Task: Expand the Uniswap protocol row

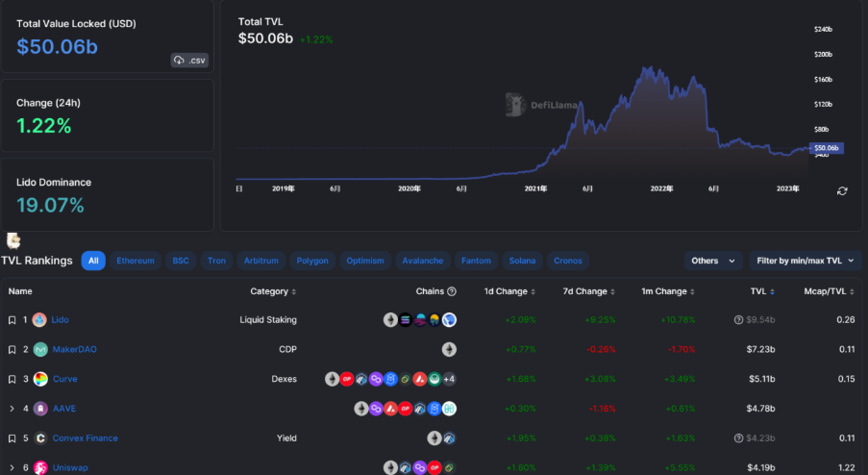Action: tap(12, 468)
